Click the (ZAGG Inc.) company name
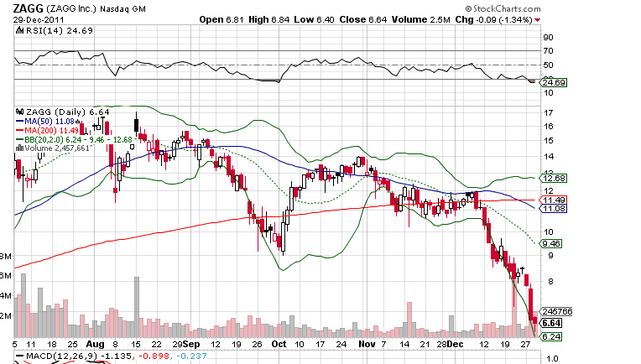Screen dimensions: 641x364 click(x=71, y=8)
